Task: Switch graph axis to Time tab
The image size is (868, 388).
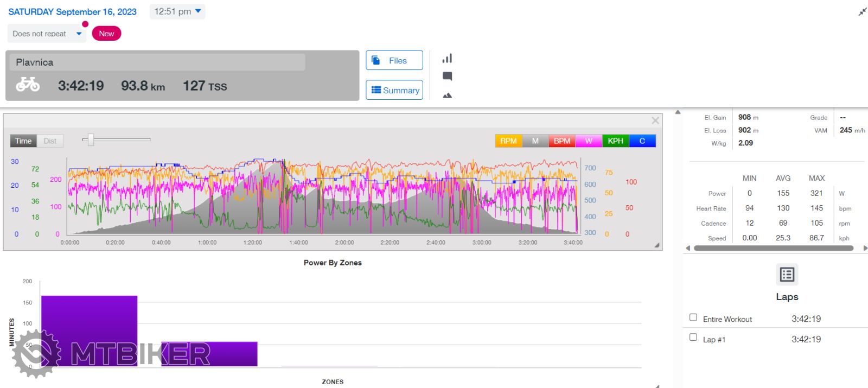Action: click(x=23, y=141)
